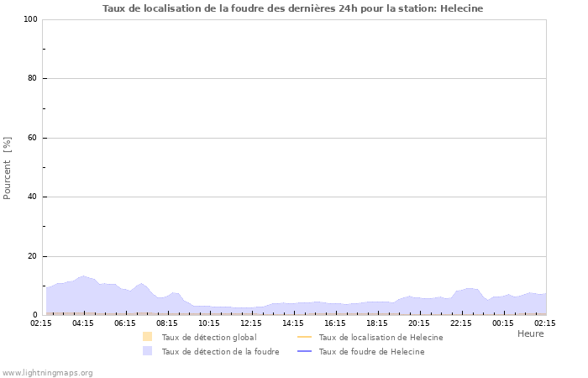Toggle the "Taux de foudre de Helecine" legend entry
Screen dimensions: 588x378
371,351
